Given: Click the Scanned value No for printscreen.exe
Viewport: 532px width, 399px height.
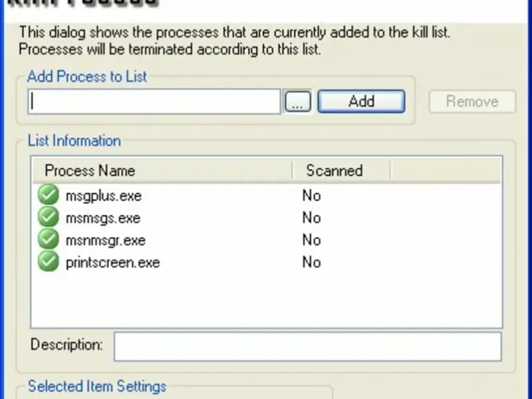Looking at the screenshot, I should point(311,262).
